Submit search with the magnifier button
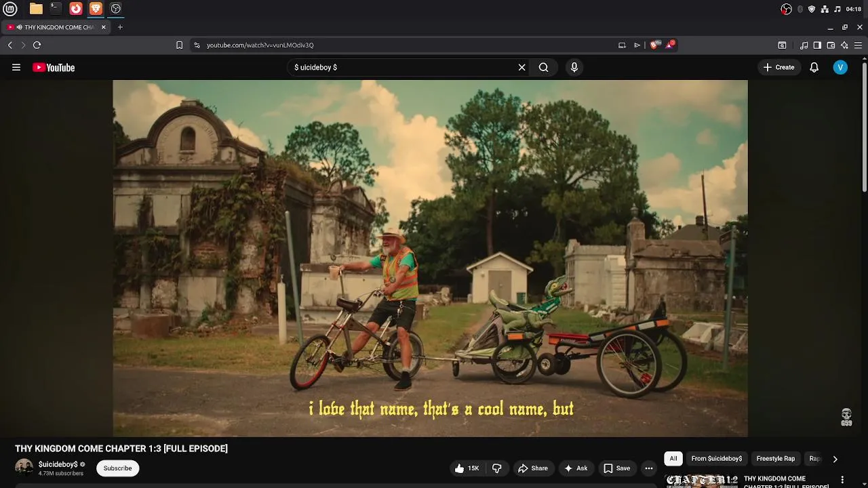868x488 pixels. point(543,67)
